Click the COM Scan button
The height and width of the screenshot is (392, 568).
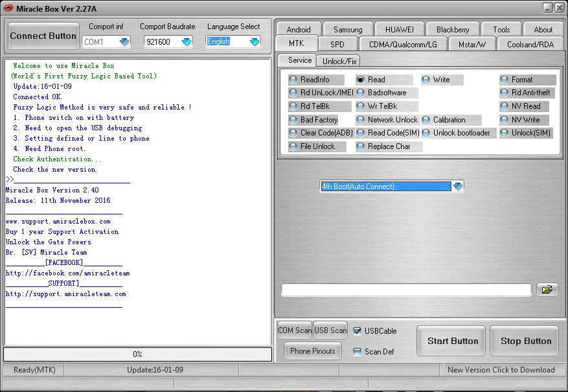click(295, 330)
